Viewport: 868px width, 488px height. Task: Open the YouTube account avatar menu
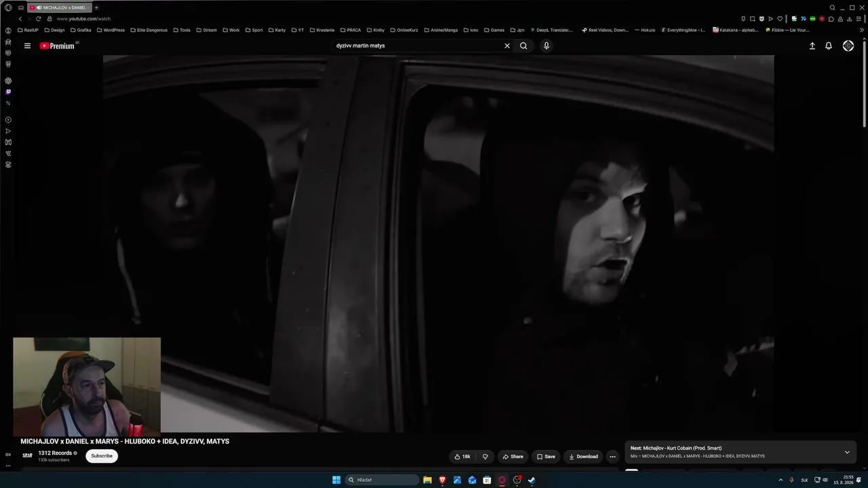(x=848, y=46)
